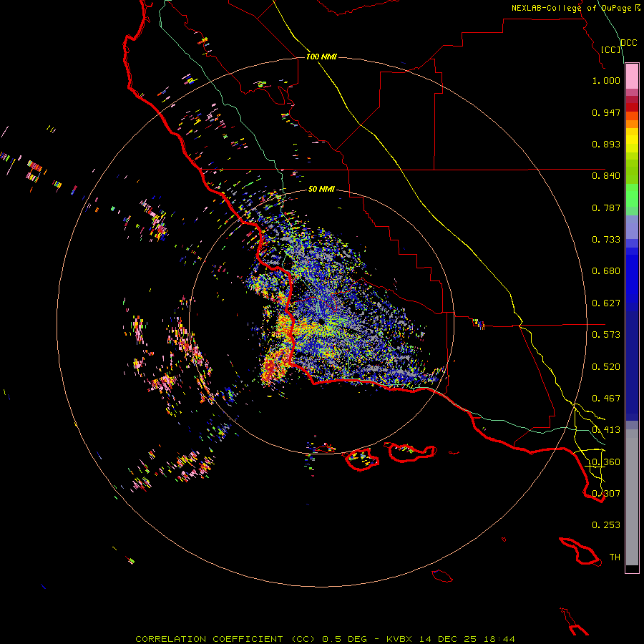Screen dimensions: 644x644
Task: Click the 0.253 scale value
Action: tap(606, 525)
